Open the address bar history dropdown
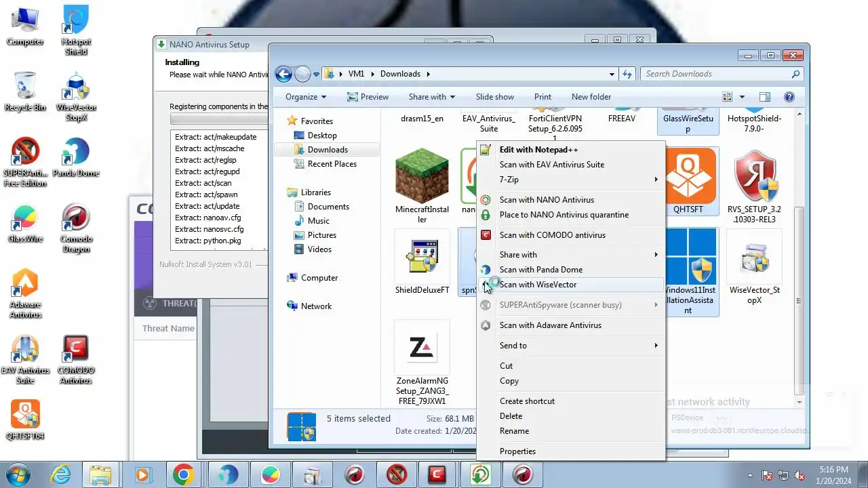Screen dimensions: 868x488 612,74
